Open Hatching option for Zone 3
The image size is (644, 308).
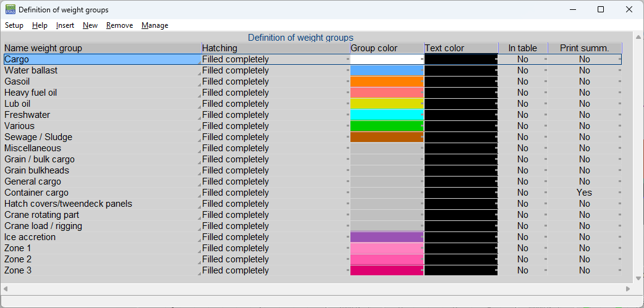point(276,270)
